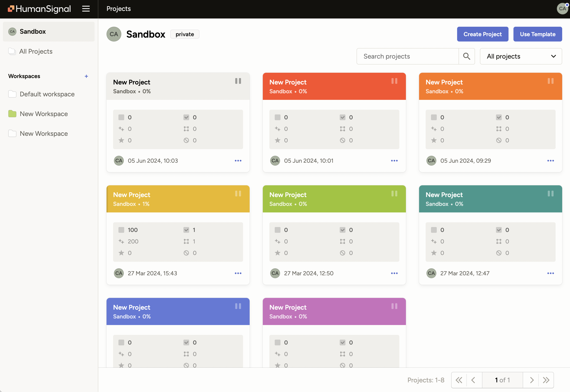Open options menu on yellow project
570x392 pixels.
pos(238,273)
